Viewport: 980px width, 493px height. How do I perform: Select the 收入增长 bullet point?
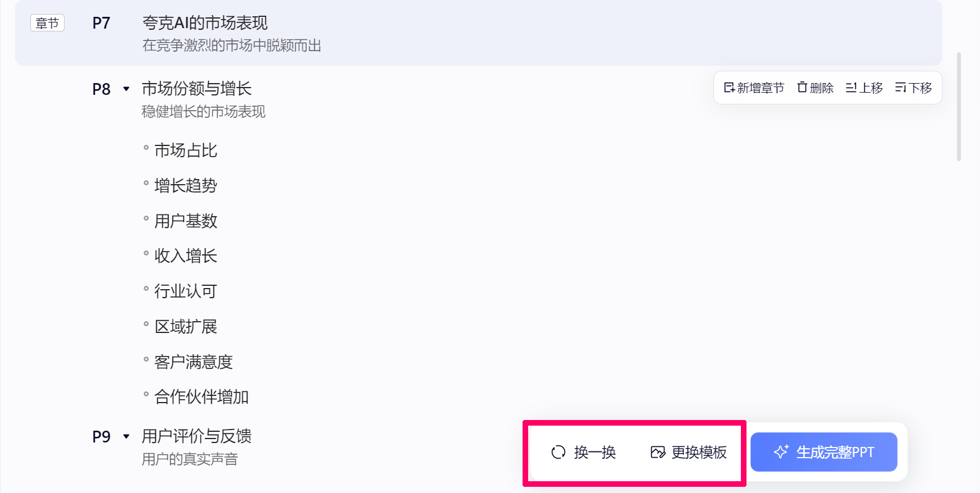[x=186, y=255]
